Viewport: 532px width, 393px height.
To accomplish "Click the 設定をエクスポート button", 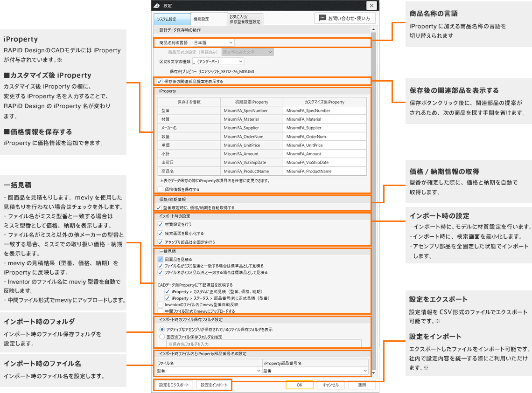I will pyautogui.click(x=174, y=385).
